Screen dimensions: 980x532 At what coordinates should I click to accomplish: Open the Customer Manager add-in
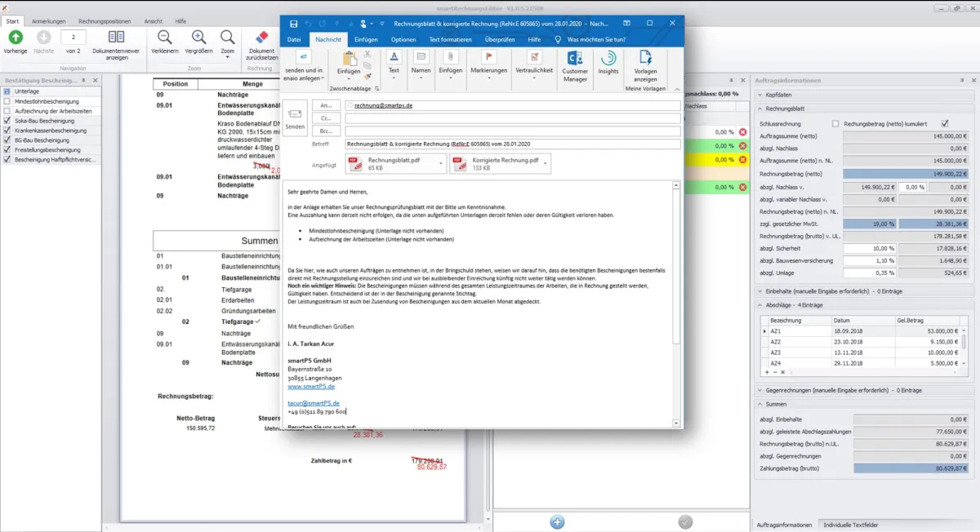[x=575, y=59]
